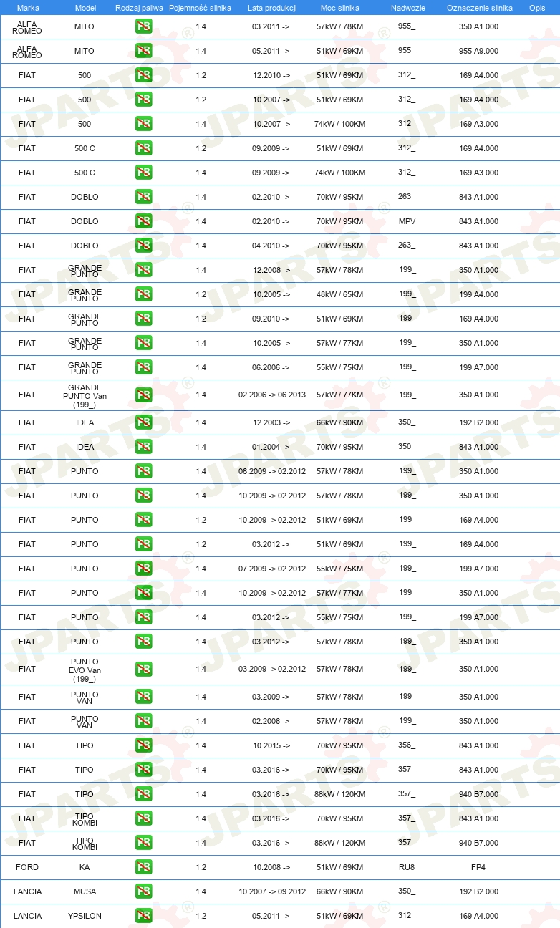This screenshot has height=928, width=560.
Task: Click fuel icon in GRANDE PUNTO 06.2006 row
Action: pos(143,367)
